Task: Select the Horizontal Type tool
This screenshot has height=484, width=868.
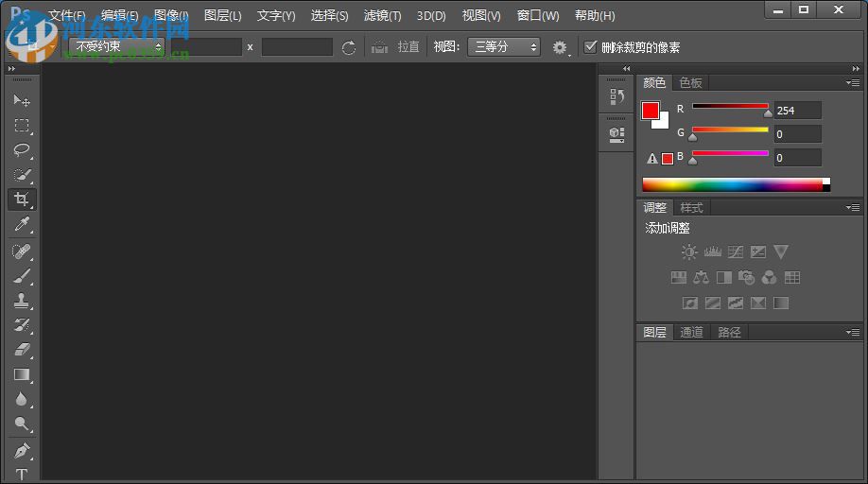Action: point(22,474)
